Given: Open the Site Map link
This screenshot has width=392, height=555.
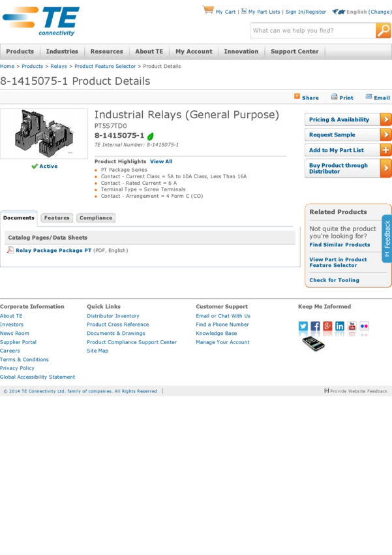Looking at the screenshot, I should click(x=98, y=351).
